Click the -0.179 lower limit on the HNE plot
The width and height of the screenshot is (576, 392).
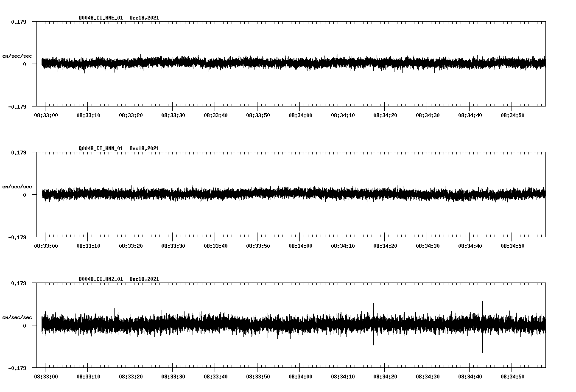[x=17, y=106]
